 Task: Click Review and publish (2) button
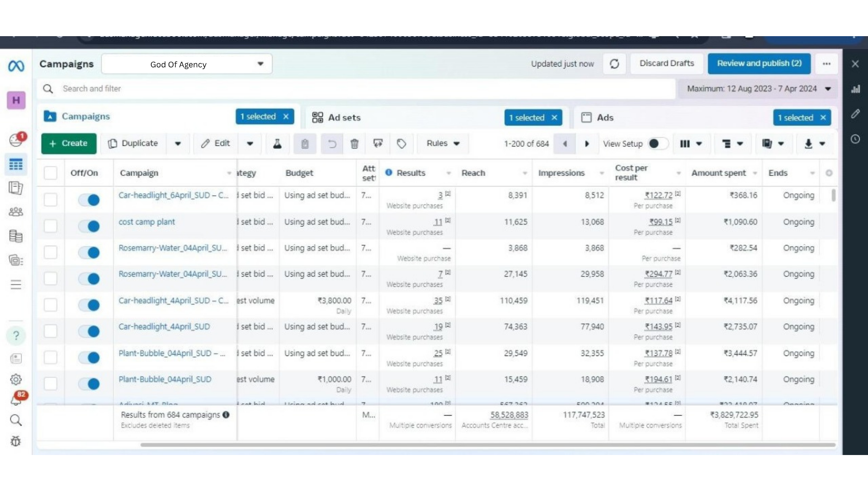point(759,63)
